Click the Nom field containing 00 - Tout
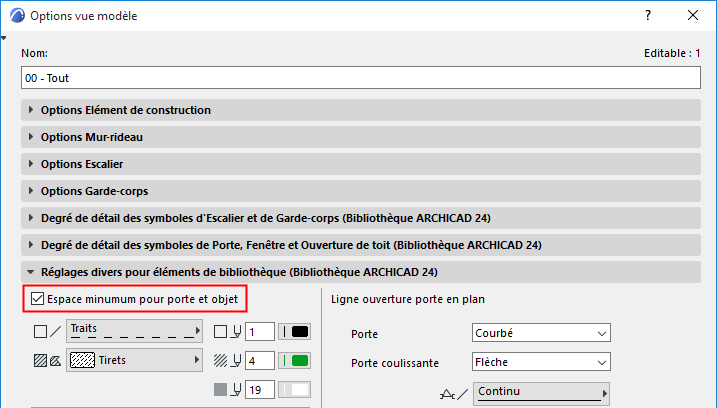717x408 pixels. coord(361,78)
